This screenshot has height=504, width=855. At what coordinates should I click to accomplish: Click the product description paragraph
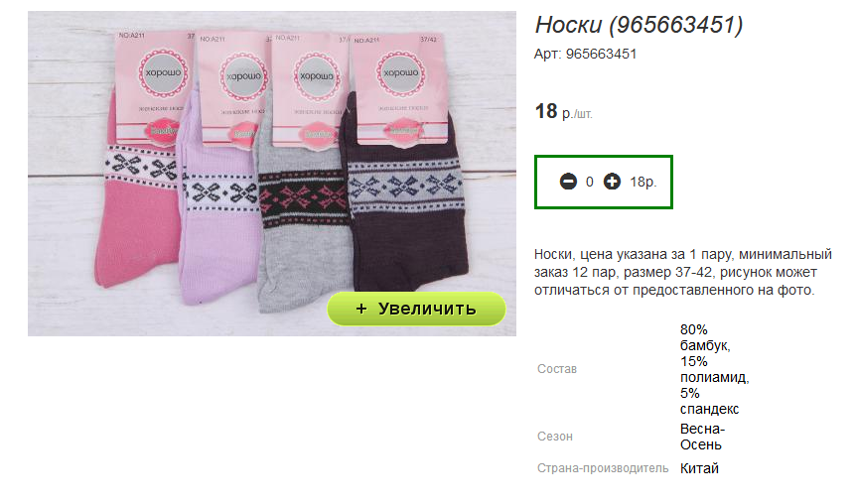(682, 272)
